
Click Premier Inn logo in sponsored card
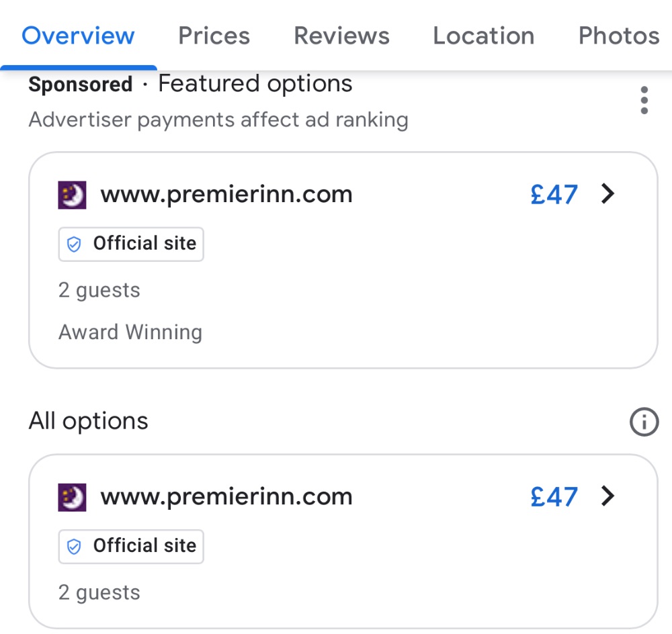73,195
